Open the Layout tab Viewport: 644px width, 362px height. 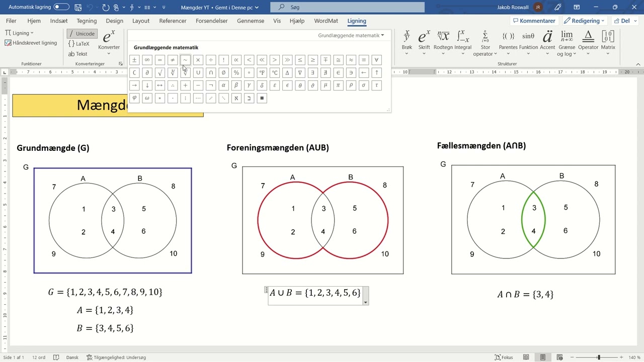[141, 21]
